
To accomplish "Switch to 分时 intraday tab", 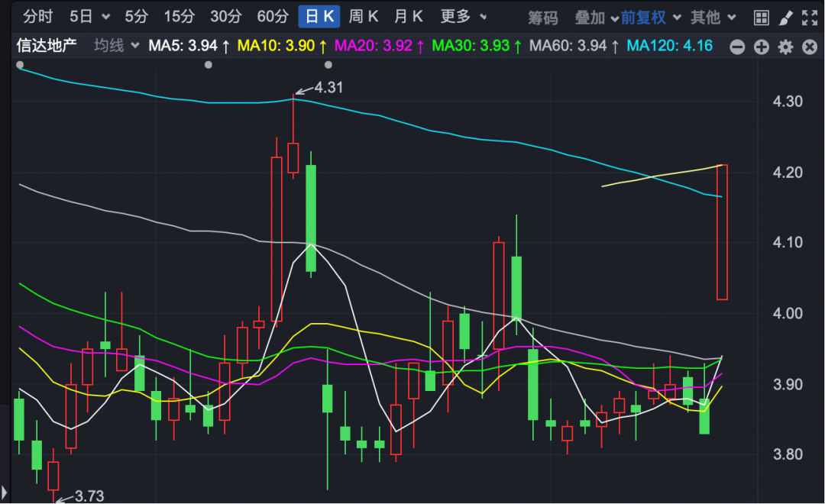I will click(38, 16).
